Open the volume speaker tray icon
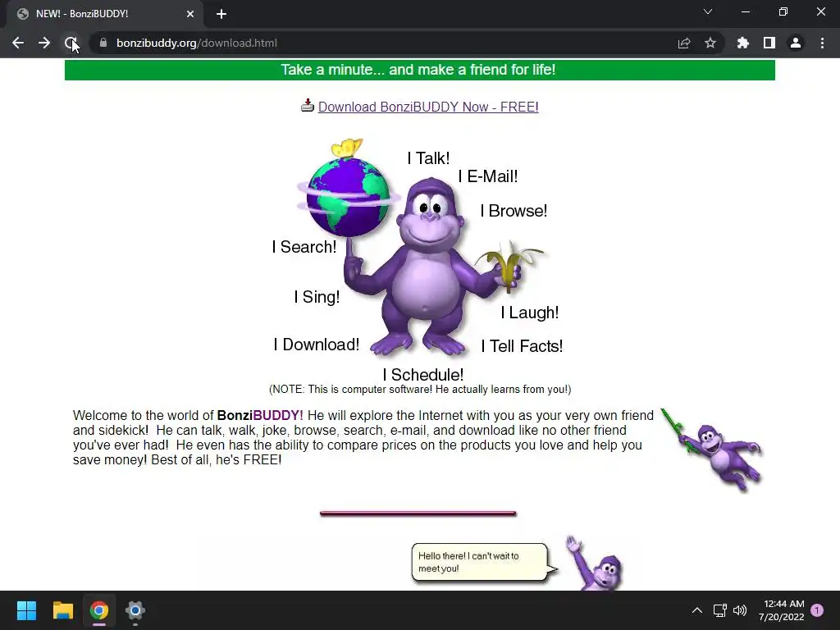 pyautogui.click(x=740, y=610)
